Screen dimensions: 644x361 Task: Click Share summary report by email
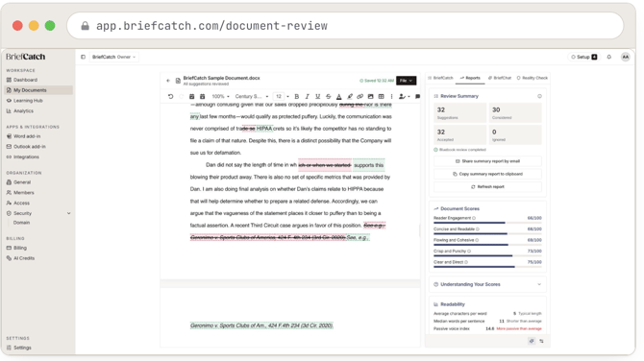point(487,161)
